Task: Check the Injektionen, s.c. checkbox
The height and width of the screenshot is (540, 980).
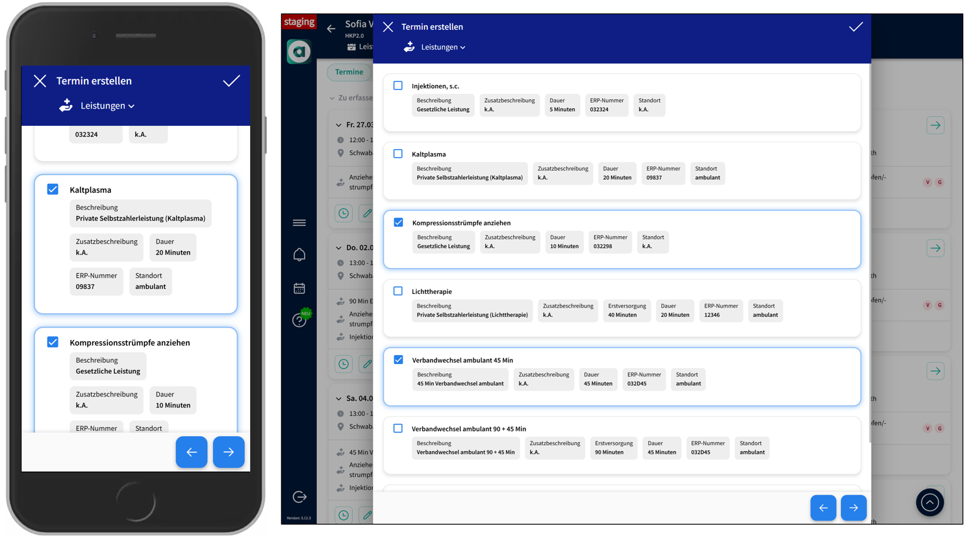Action: coord(398,86)
